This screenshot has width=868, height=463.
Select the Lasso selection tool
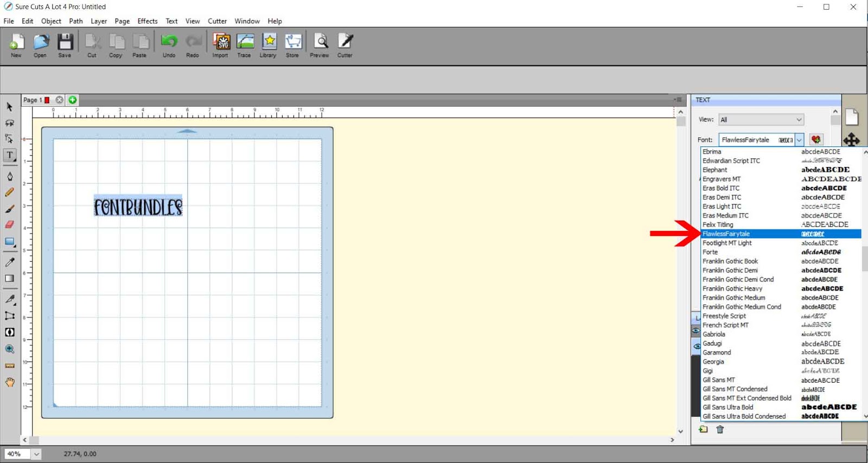click(x=10, y=123)
